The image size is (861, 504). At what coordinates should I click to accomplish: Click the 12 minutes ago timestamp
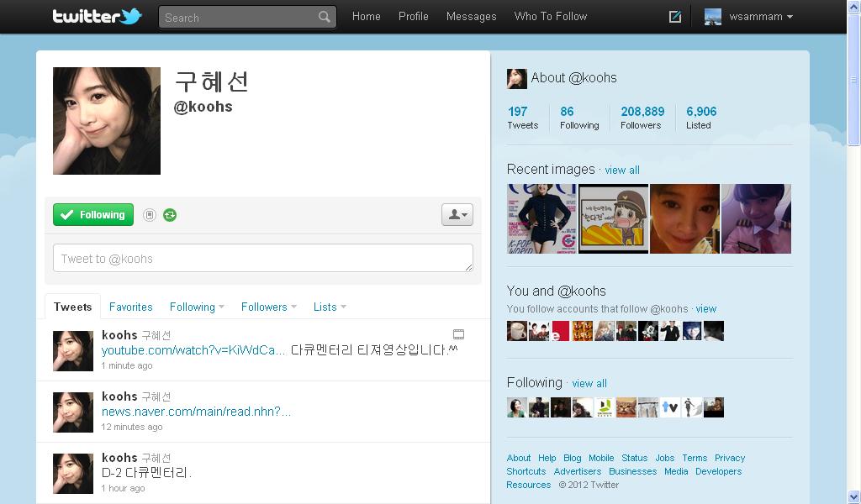[132, 428]
